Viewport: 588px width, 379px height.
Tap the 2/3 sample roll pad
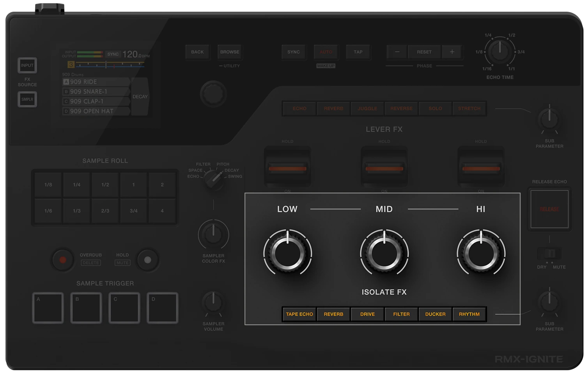click(105, 211)
